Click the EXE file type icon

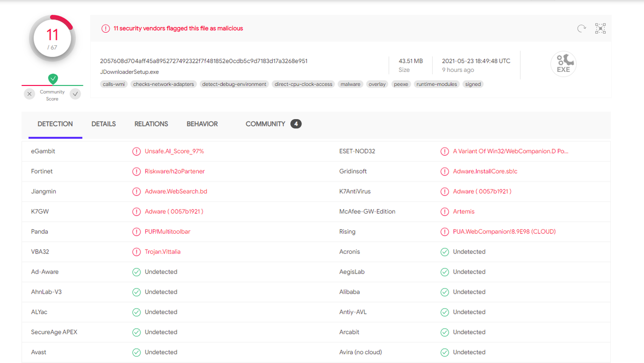(563, 64)
